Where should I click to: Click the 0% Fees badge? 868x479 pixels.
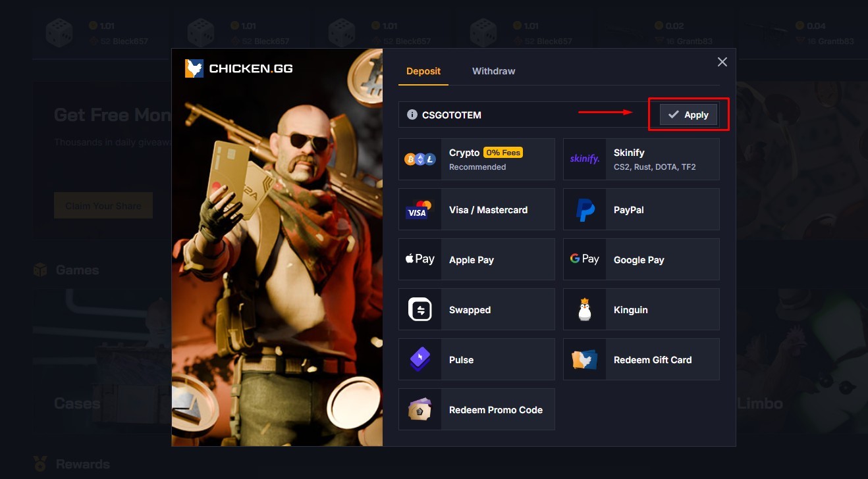click(503, 153)
